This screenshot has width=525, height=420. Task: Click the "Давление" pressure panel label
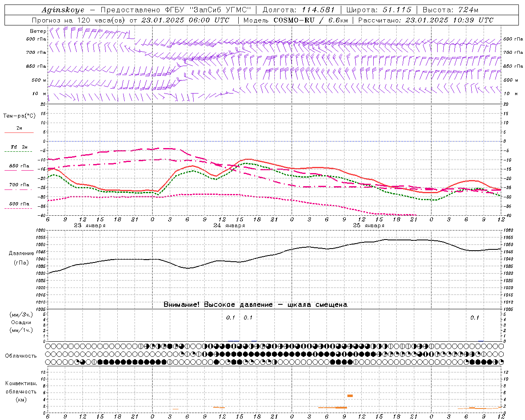pyautogui.click(x=21, y=253)
